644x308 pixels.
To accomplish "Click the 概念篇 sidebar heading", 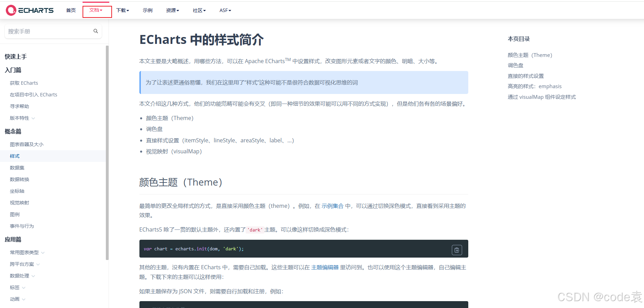I will tap(13, 131).
